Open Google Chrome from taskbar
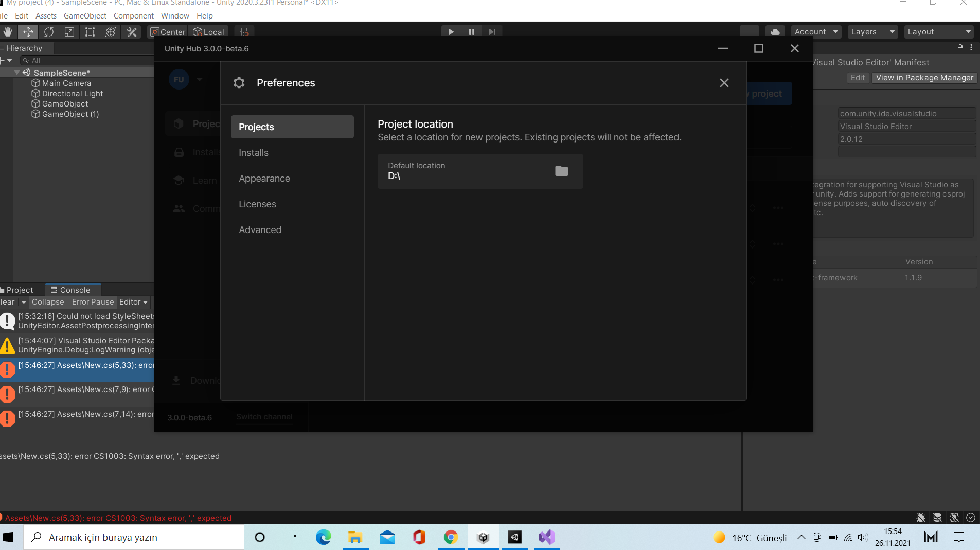 click(x=451, y=538)
